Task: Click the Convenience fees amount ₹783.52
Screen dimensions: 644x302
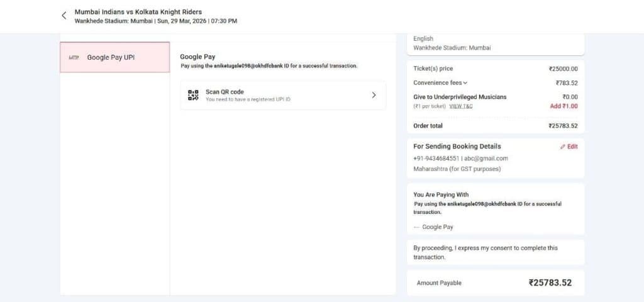Action: point(567,83)
